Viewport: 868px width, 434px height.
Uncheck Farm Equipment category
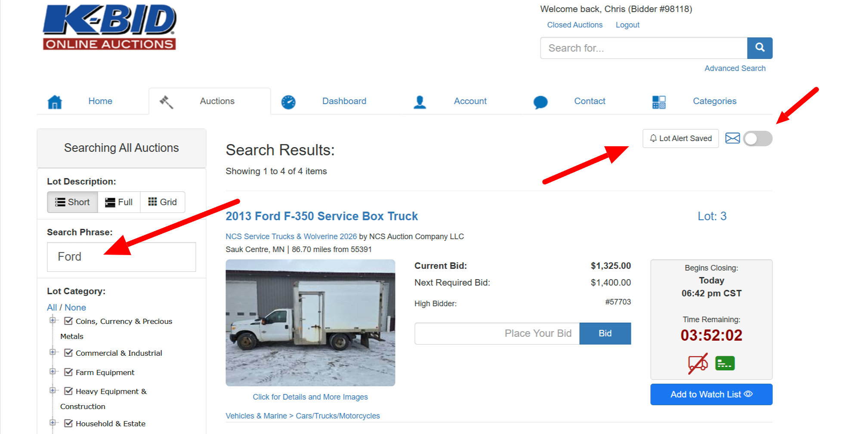[68, 372]
